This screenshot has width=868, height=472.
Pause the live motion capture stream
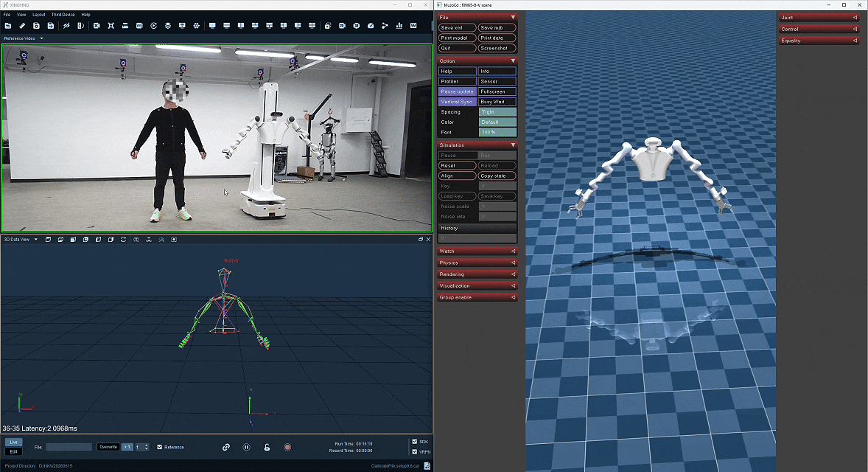246,447
